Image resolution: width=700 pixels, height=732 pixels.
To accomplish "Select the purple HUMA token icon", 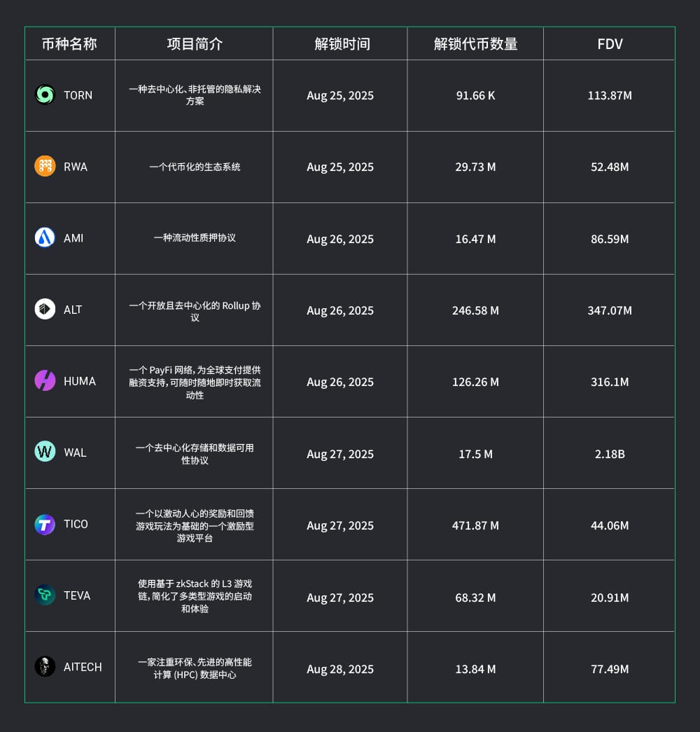I will pos(45,381).
